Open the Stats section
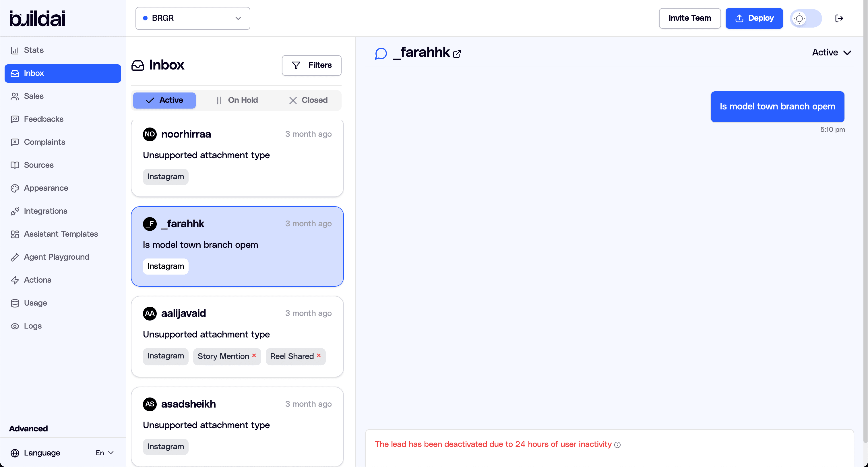 [x=34, y=50]
